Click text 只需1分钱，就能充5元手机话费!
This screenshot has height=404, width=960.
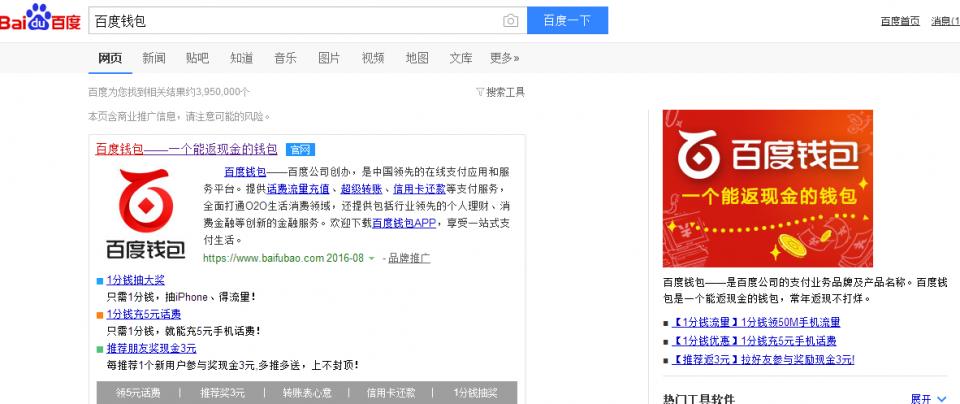184,331
